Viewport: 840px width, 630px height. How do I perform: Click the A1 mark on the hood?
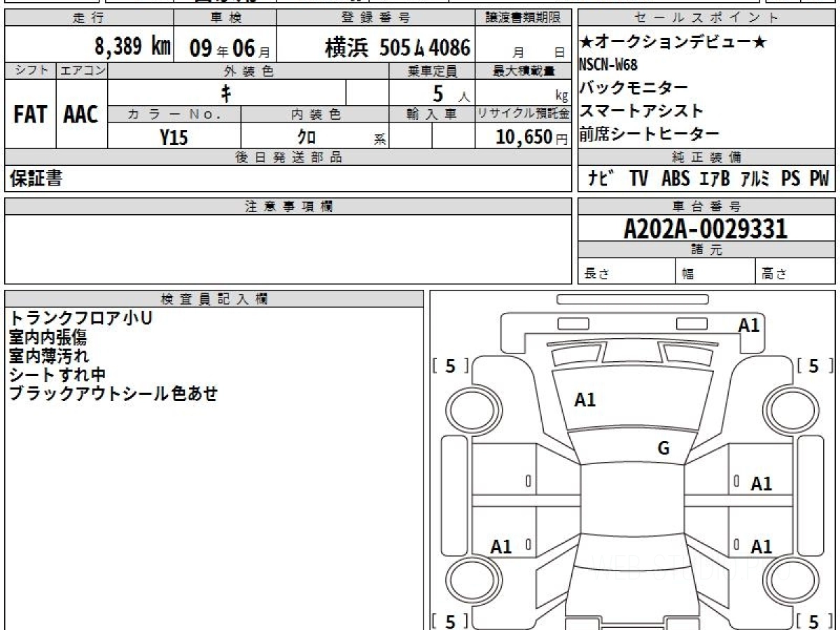(585, 400)
